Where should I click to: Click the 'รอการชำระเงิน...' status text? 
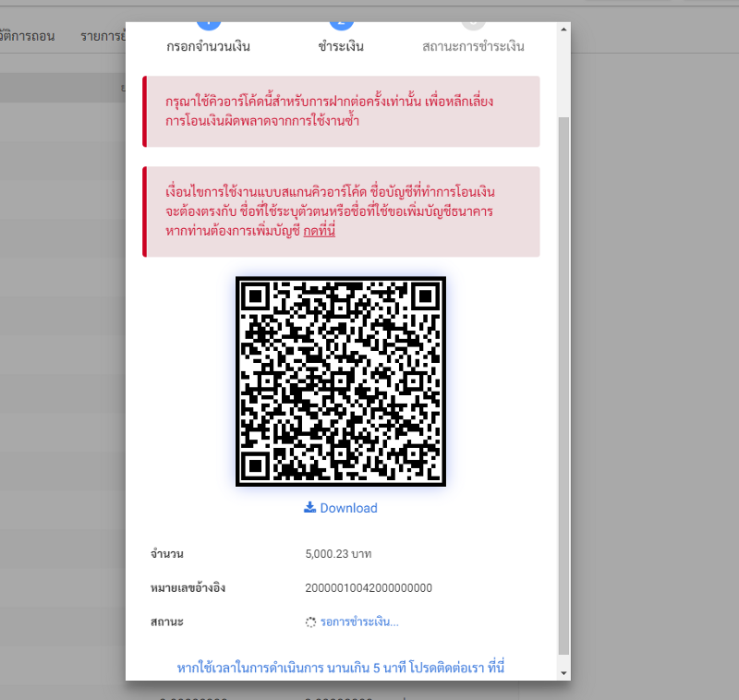click(359, 622)
